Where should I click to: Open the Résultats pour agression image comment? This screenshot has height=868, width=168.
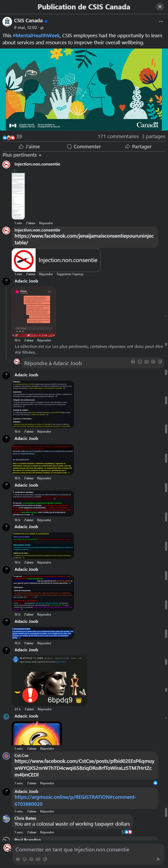pos(43,459)
